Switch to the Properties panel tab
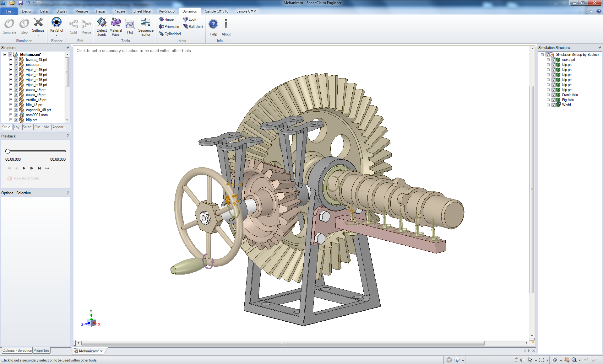 pos(41,351)
